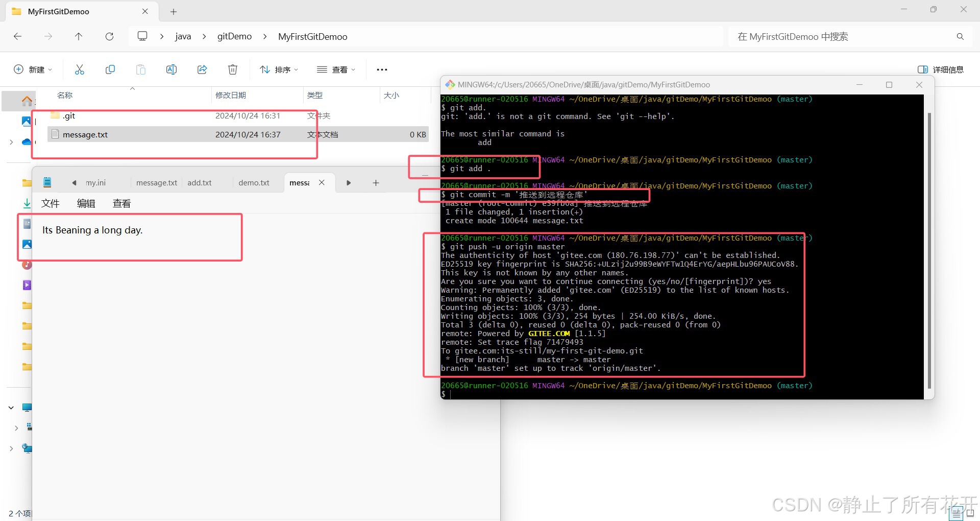Refresh the MyFirstGitDemoo folder

click(x=109, y=36)
